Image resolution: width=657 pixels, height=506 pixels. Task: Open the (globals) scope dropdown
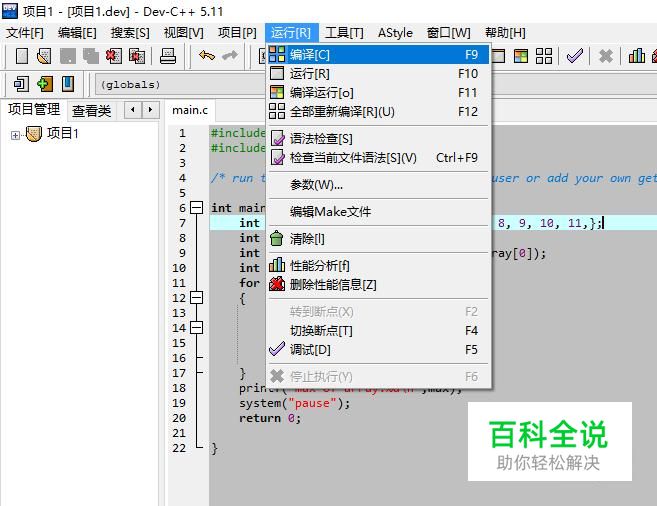(180, 85)
